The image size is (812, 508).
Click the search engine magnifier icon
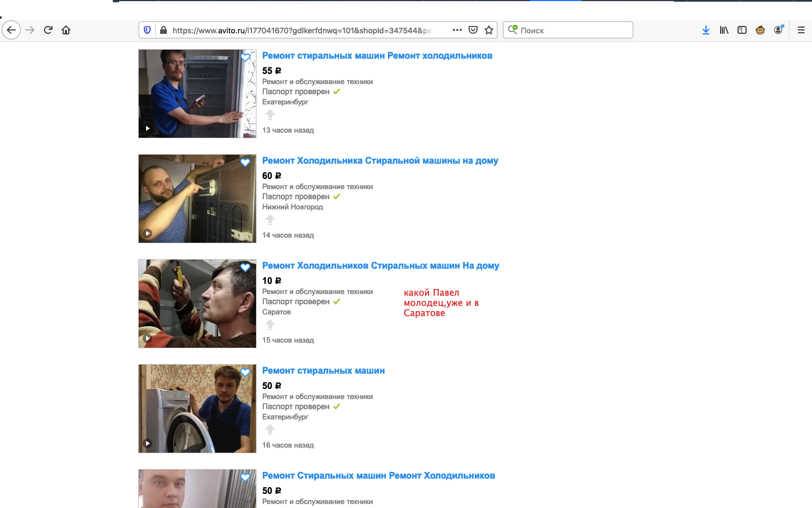point(513,29)
